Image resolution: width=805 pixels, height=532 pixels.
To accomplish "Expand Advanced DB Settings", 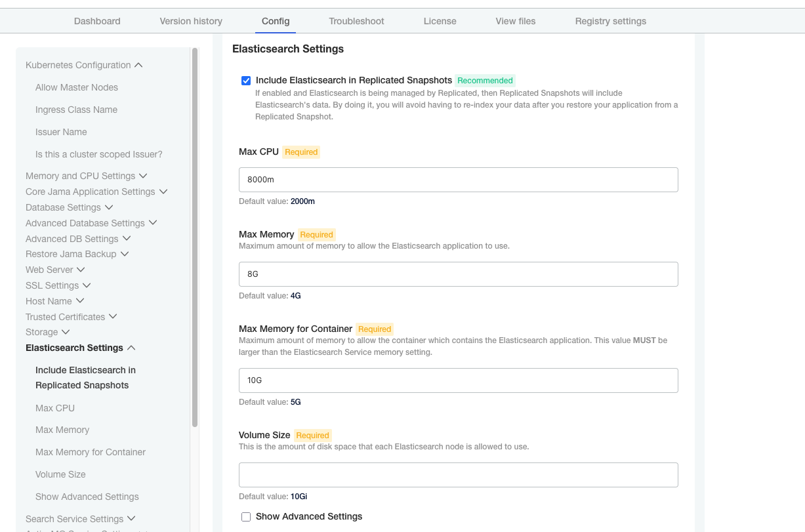I will [78, 239].
